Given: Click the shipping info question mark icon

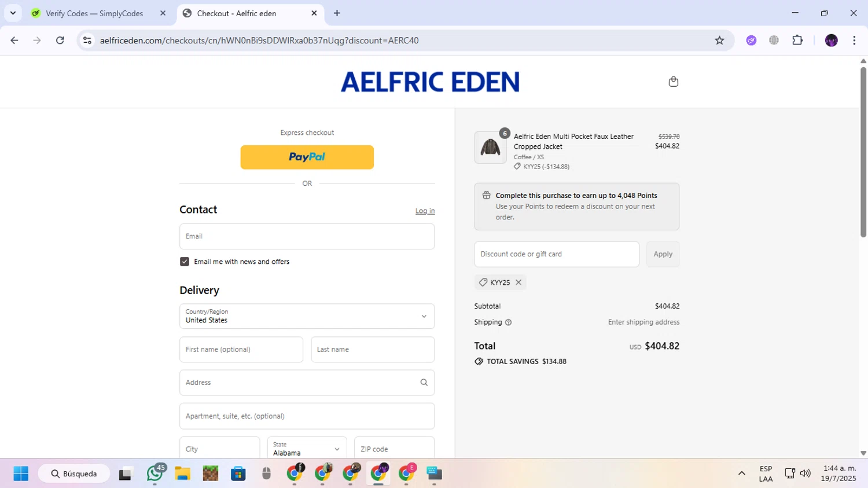Looking at the screenshot, I should coord(509,322).
